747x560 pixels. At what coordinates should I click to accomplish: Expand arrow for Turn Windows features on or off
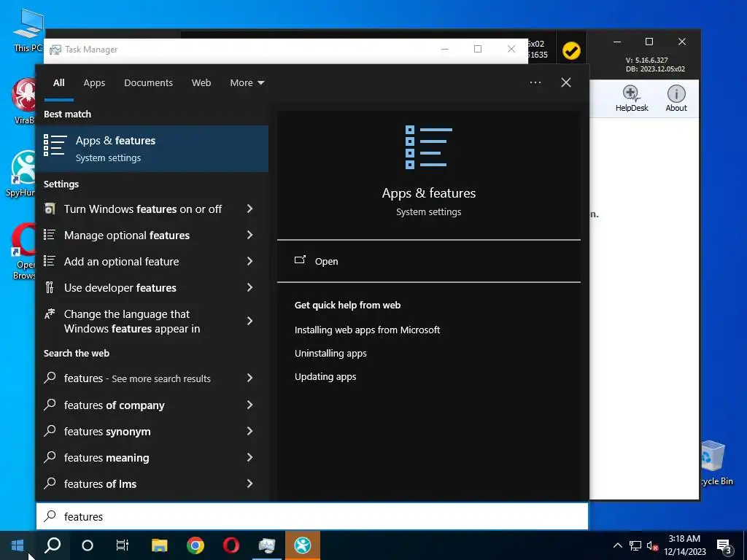pos(250,209)
